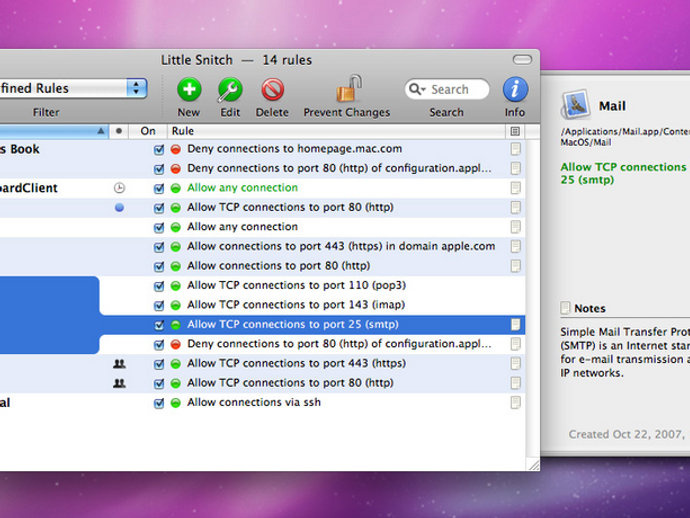The width and height of the screenshot is (690, 518).
Task: Click the boardClient application name
Action: coord(29,188)
